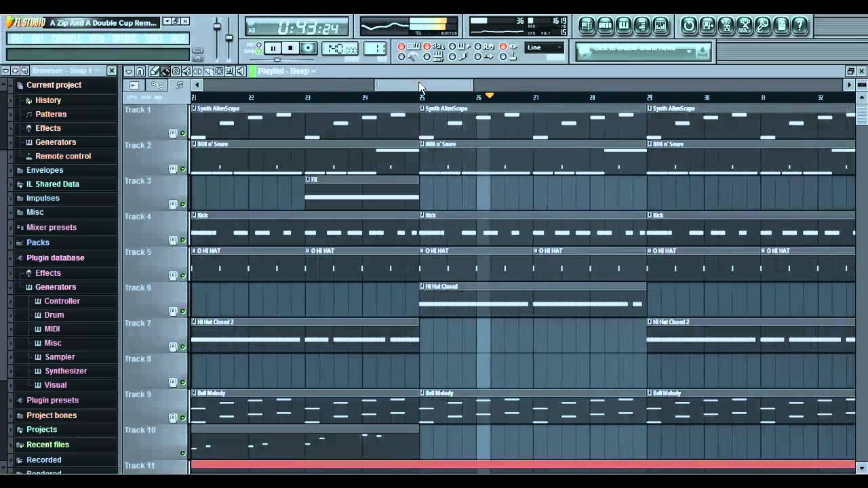
Task: Click the main volume slider
Action: coord(217,27)
